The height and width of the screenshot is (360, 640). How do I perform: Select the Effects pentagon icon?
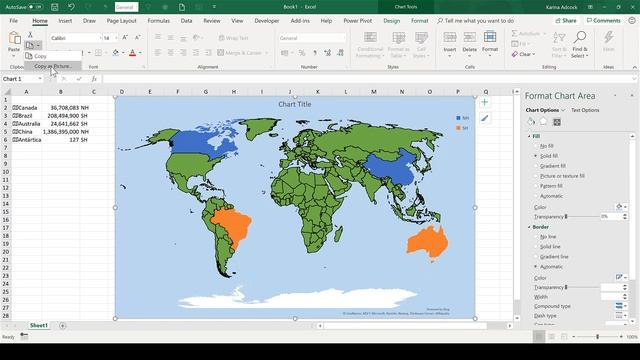[x=544, y=122]
